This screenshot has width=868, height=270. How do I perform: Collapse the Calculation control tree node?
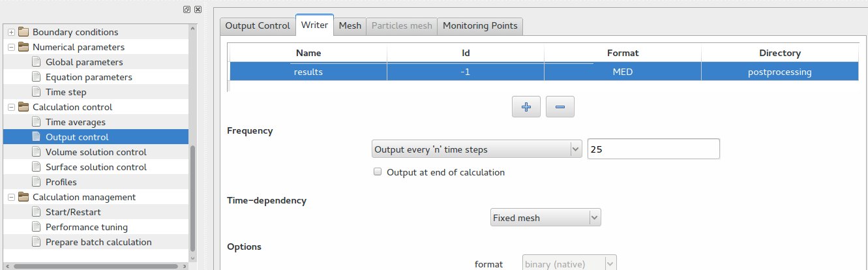coord(11,107)
